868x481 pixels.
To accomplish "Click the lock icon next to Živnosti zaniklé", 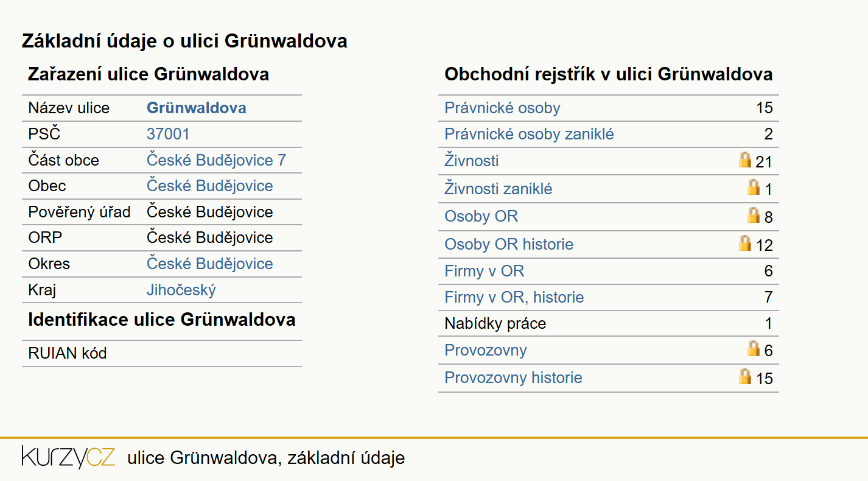I will point(754,187).
